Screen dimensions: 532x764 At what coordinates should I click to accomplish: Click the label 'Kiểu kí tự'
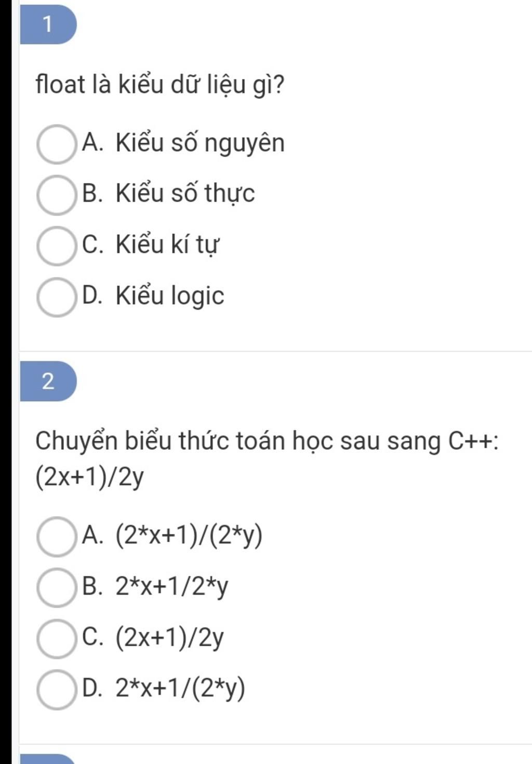167,245
